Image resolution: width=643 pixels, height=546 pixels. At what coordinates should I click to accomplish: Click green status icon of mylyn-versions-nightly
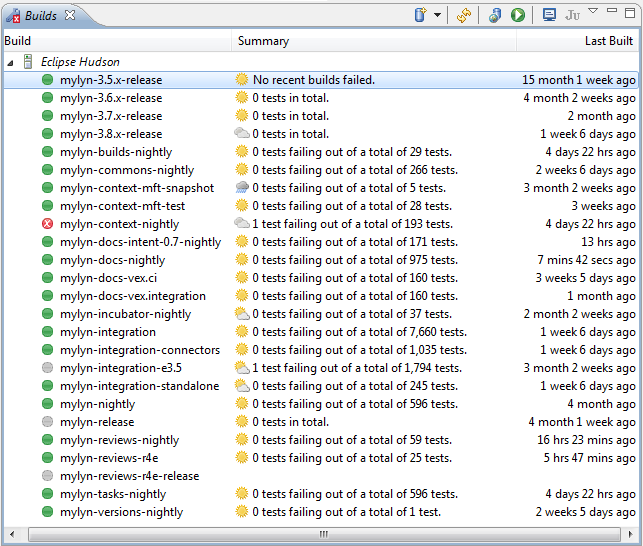pos(48,512)
